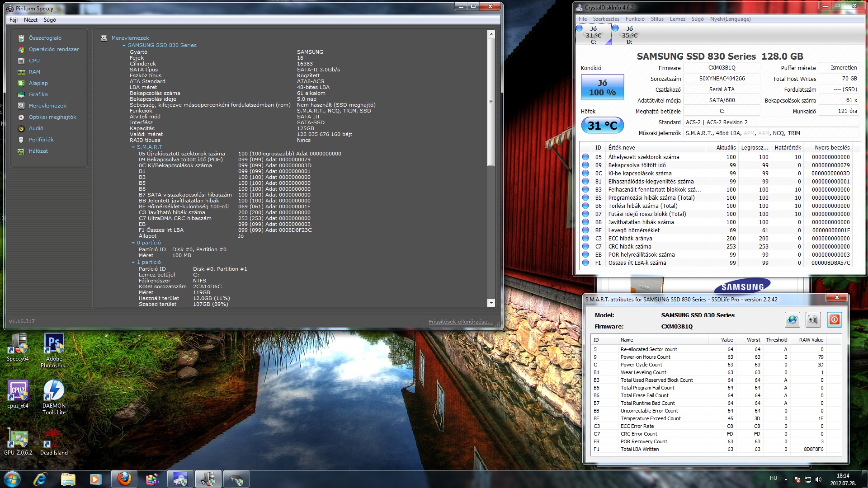
Task: Select DAEMON Tools Lite desktop icon
Action: (54, 398)
